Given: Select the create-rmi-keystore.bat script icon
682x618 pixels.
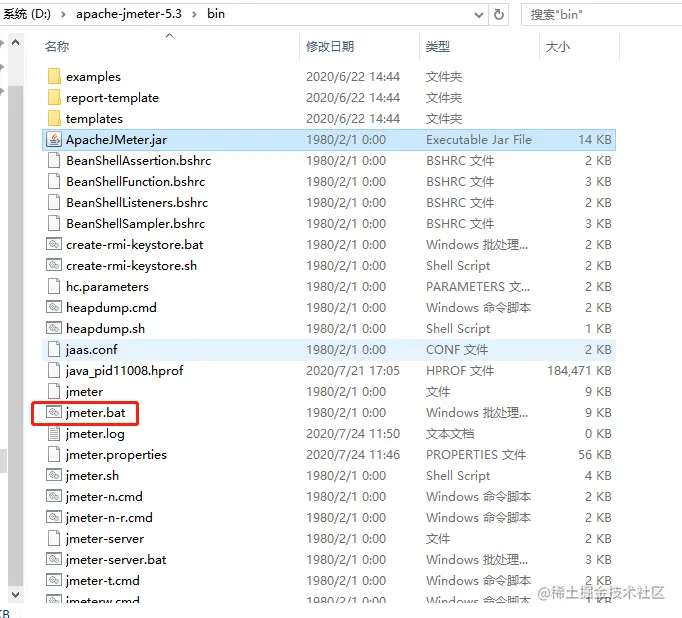Looking at the screenshot, I should [54, 244].
